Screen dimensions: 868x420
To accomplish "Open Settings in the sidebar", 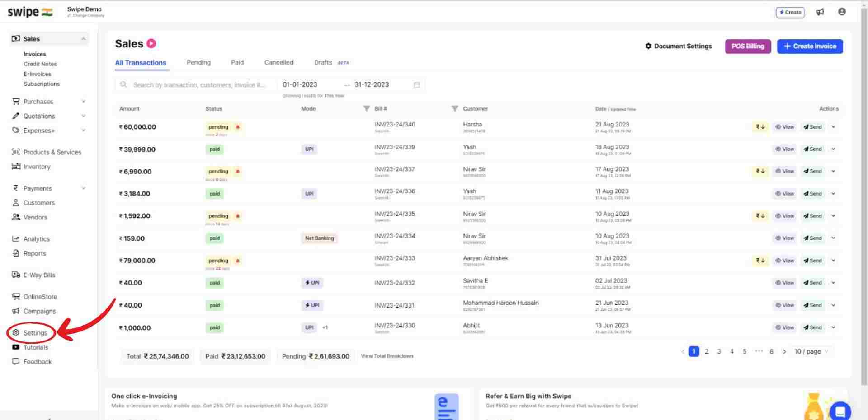I will 35,333.
